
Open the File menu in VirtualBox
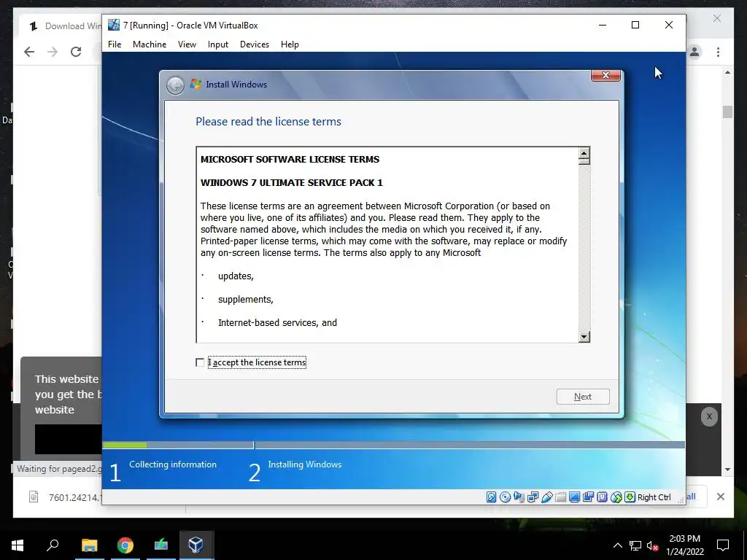point(115,44)
